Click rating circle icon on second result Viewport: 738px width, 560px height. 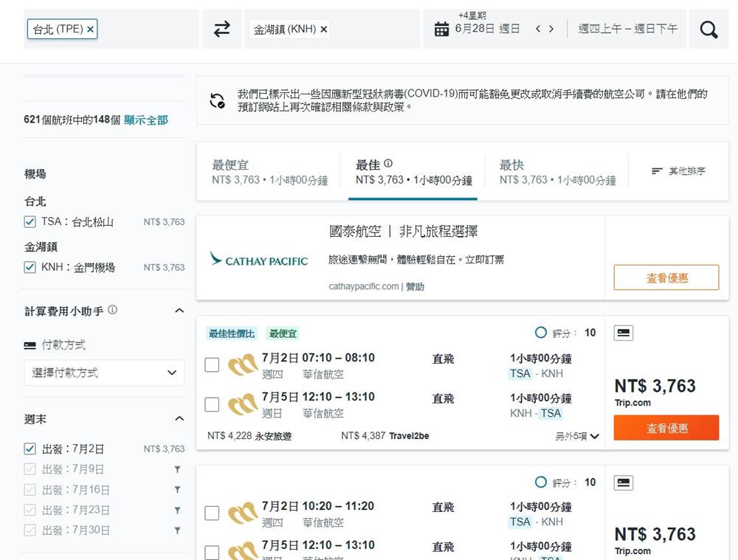(x=541, y=483)
